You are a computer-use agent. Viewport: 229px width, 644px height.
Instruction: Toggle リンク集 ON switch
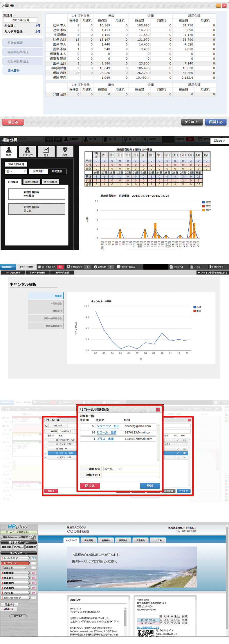[34, 593]
